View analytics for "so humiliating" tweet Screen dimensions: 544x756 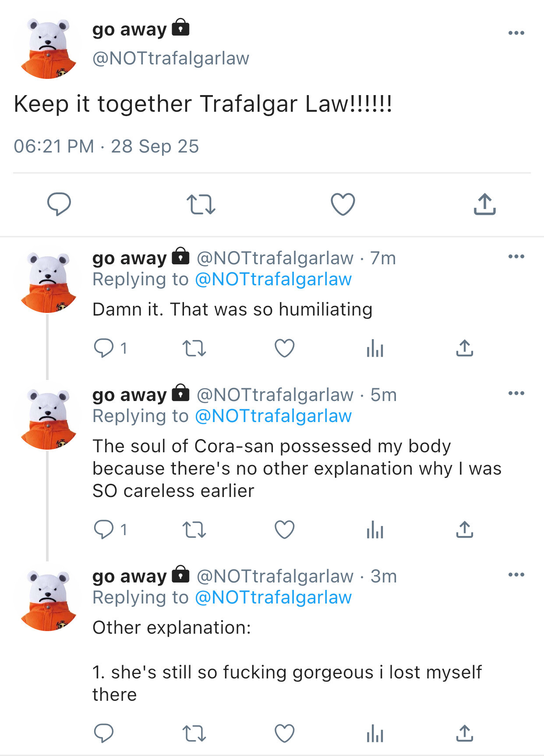click(375, 348)
